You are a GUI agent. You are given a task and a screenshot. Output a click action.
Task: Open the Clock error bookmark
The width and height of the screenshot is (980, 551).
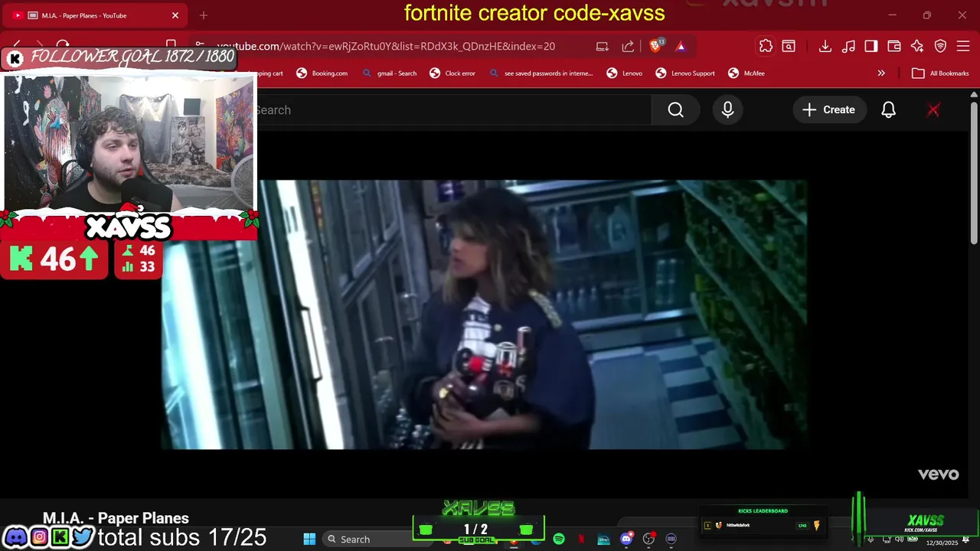pos(452,73)
